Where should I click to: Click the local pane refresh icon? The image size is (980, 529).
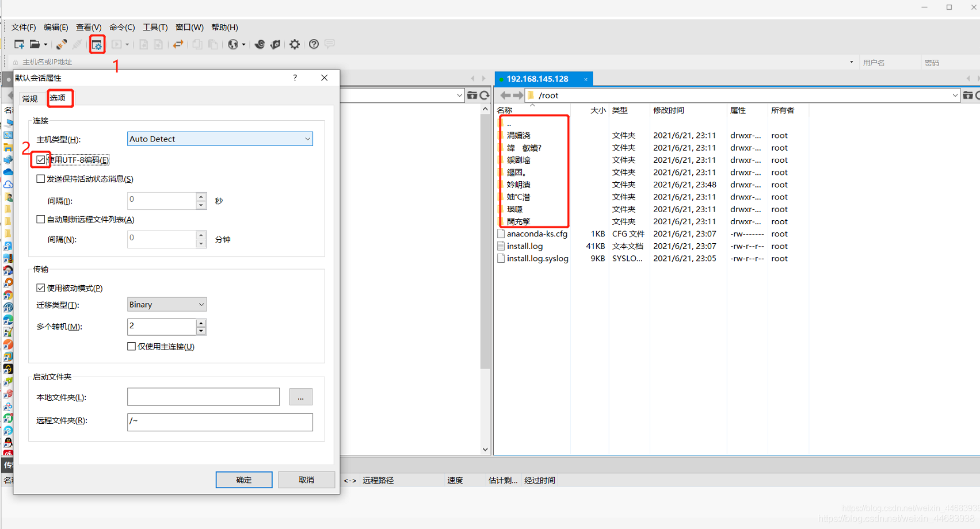coord(485,95)
